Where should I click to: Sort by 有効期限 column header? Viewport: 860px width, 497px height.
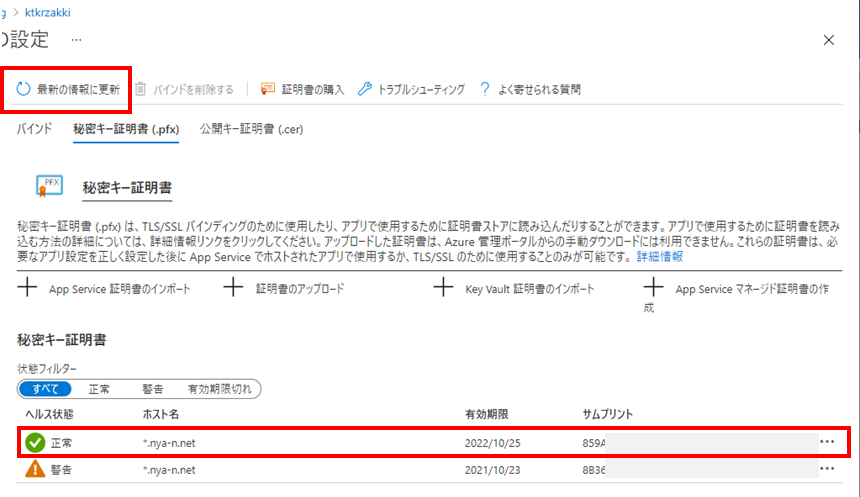click(x=486, y=414)
